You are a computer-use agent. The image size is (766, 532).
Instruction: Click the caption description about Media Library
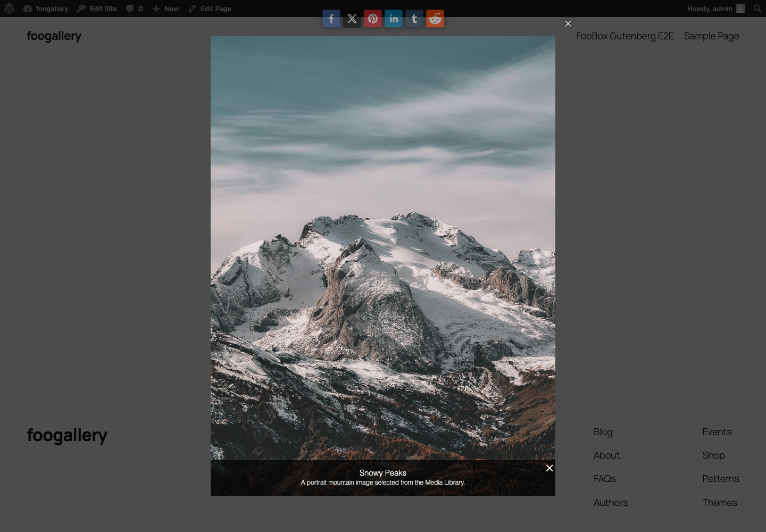[x=383, y=483]
